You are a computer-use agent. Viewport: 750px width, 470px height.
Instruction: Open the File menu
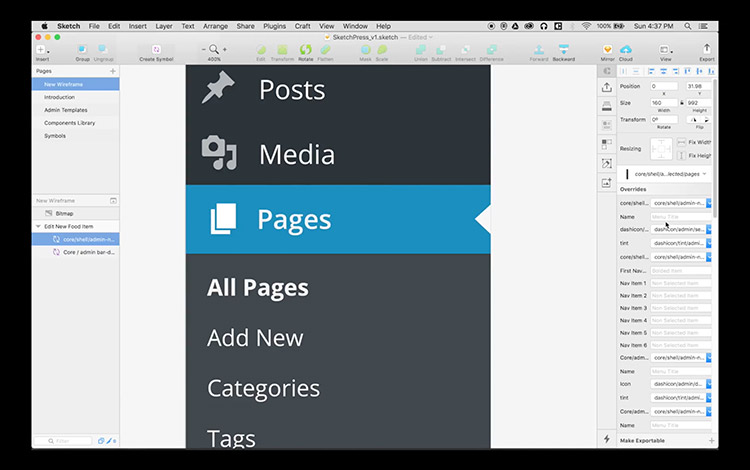[x=94, y=26]
